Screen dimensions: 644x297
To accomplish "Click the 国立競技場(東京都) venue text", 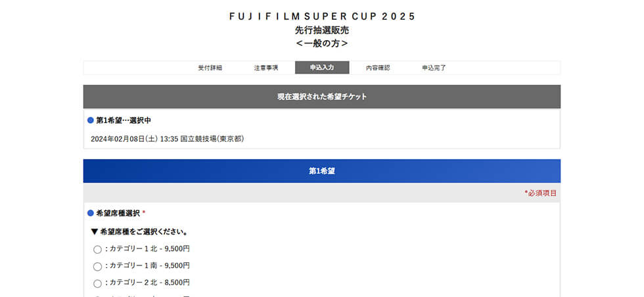I will pos(212,139).
